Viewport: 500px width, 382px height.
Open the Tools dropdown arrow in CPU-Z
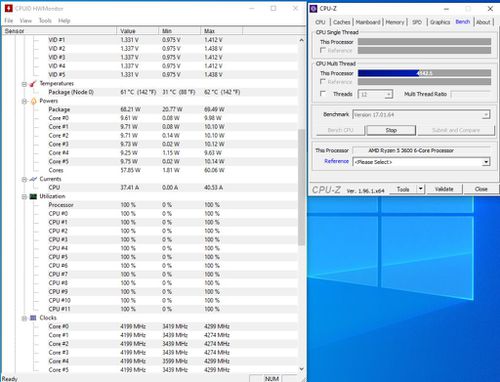click(420, 189)
